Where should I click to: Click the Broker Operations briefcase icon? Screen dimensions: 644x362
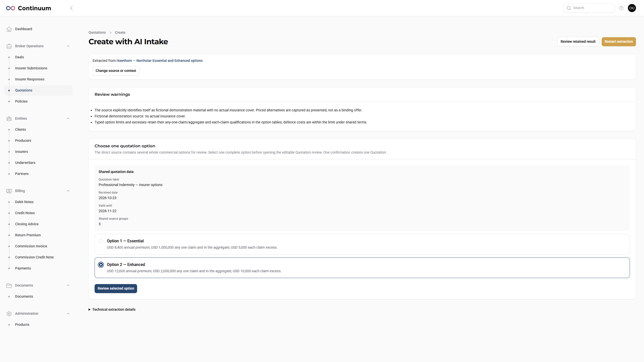pos(9,46)
